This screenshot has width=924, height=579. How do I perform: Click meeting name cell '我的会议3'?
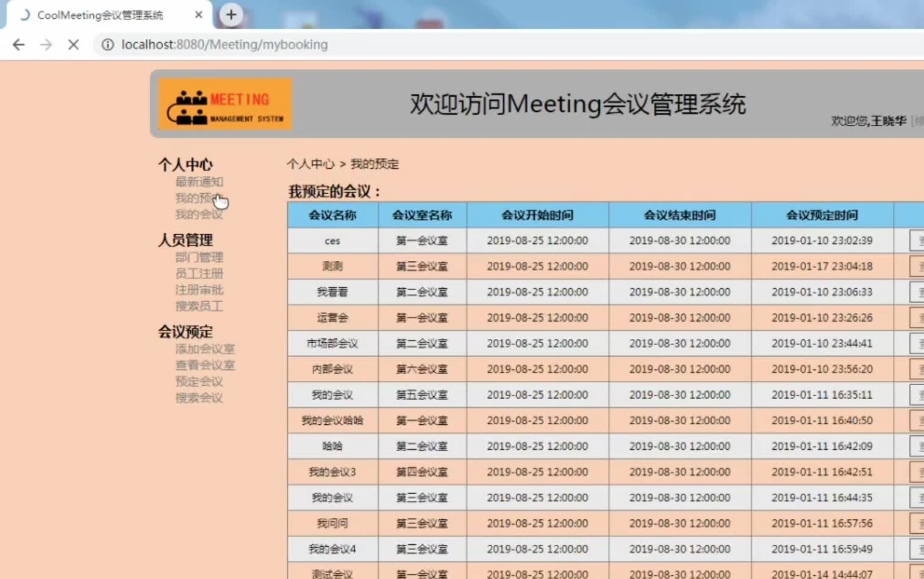click(x=332, y=472)
